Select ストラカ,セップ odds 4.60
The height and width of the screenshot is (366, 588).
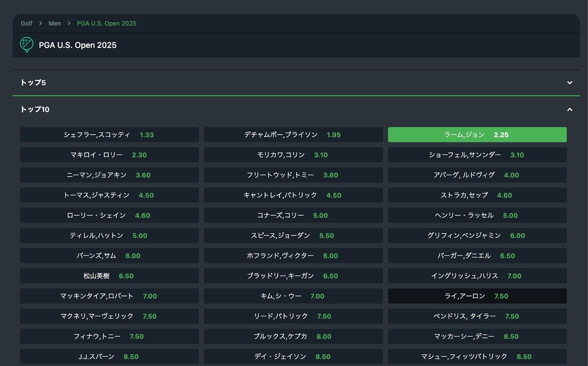click(x=477, y=195)
